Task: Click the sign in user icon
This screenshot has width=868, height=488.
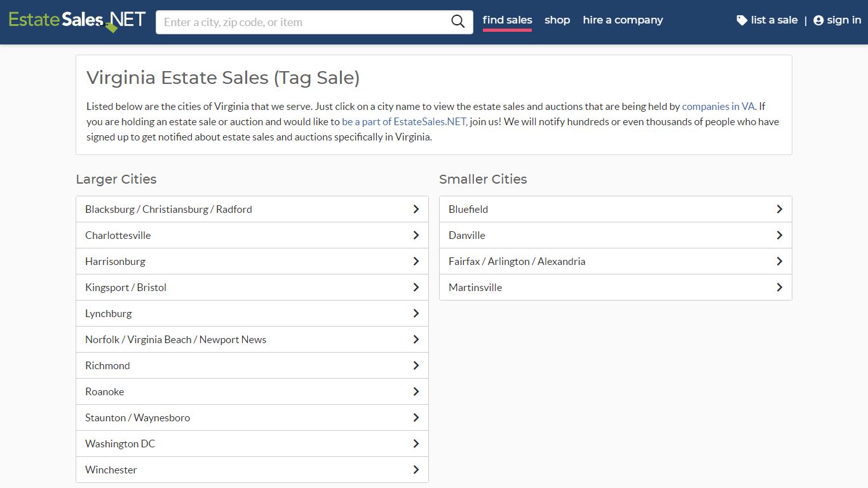Action: click(818, 20)
